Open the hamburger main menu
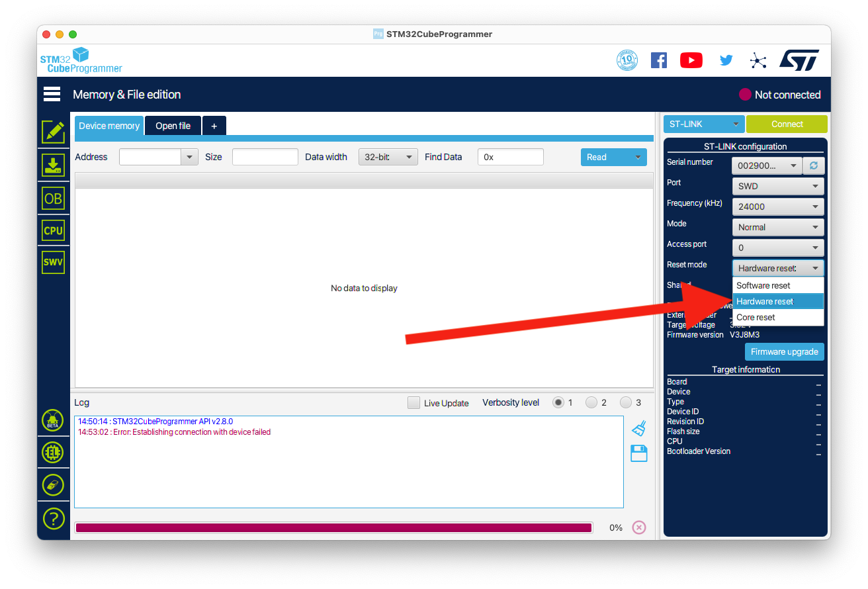Screen dimensions: 868x589 (52, 94)
